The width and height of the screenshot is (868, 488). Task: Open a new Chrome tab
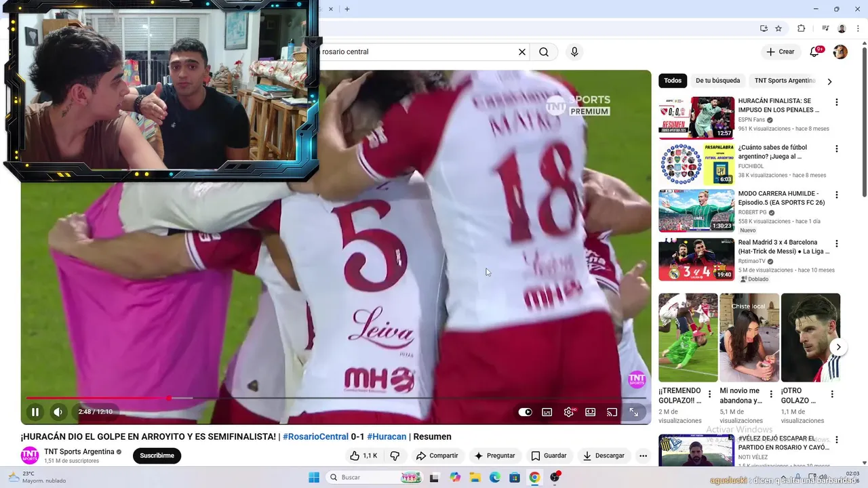[x=347, y=9]
